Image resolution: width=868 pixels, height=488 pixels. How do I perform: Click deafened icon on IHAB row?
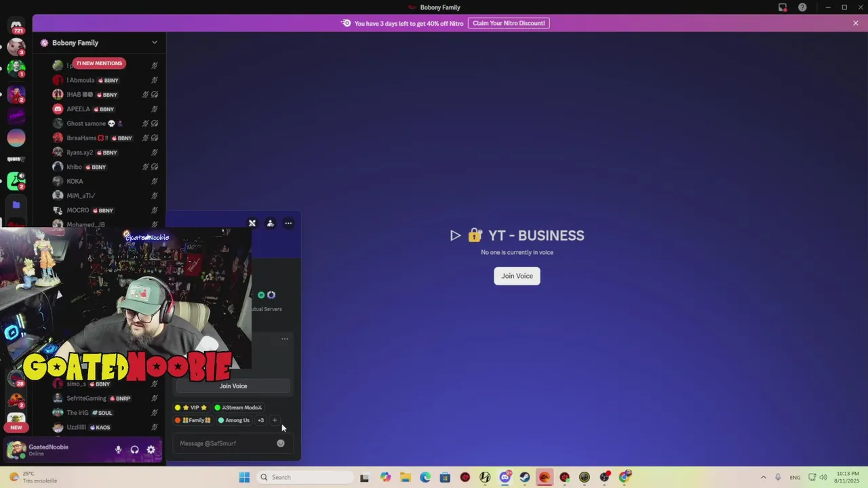pos(155,95)
